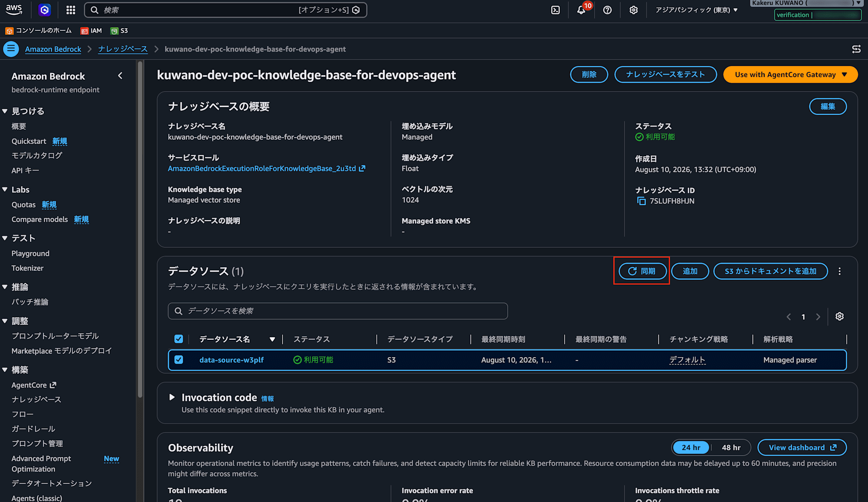Open View dashboard link
This screenshot has height=502, width=868.
802,448
